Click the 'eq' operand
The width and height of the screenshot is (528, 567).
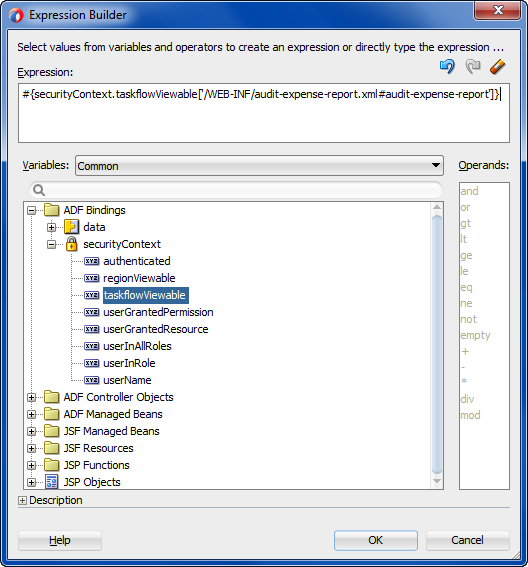click(x=467, y=287)
